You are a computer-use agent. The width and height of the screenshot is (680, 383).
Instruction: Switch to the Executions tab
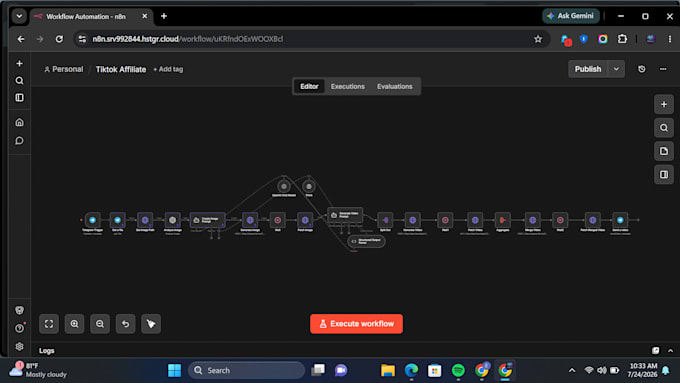[x=347, y=86]
